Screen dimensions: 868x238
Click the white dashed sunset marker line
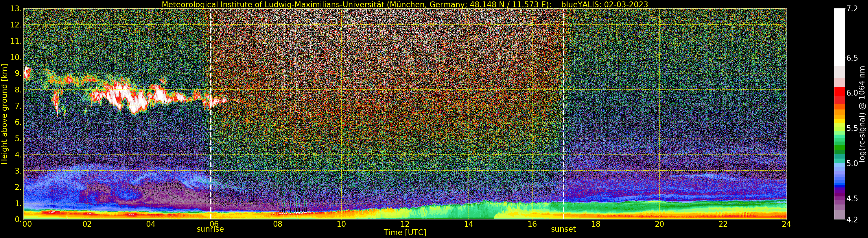click(563, 114)
